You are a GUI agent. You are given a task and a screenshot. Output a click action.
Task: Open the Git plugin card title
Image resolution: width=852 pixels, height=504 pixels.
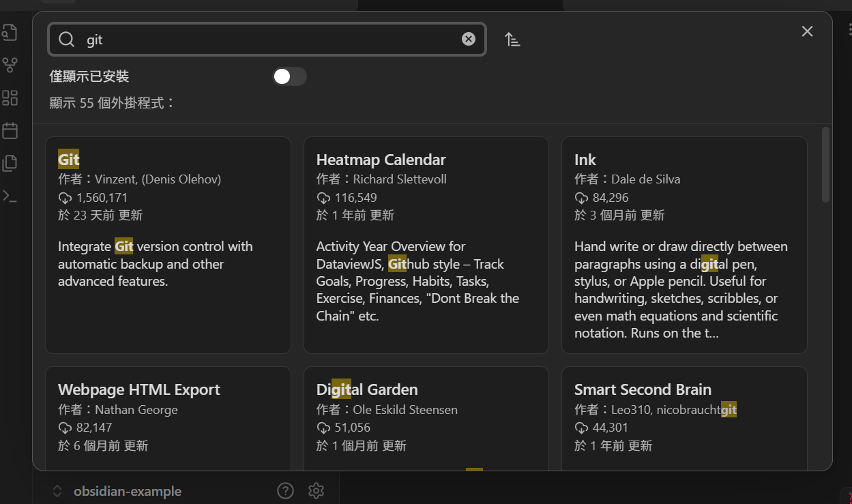point(69,160)
